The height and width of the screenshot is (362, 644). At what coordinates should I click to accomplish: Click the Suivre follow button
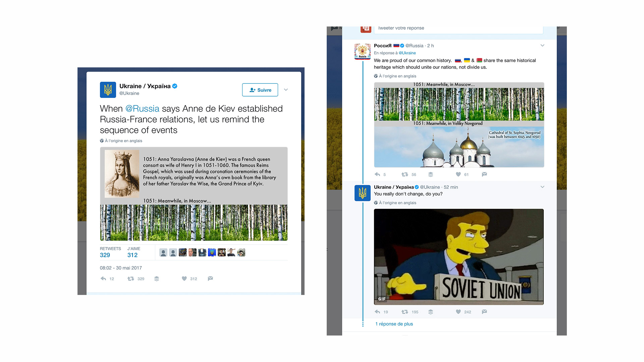[260, 90]
